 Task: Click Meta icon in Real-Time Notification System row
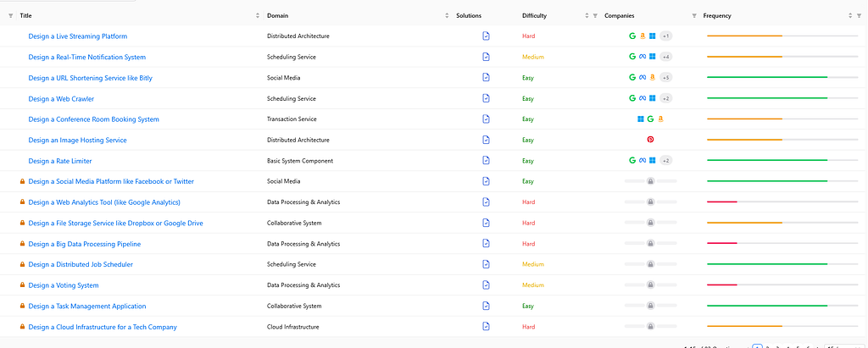(x=643, y=57)
